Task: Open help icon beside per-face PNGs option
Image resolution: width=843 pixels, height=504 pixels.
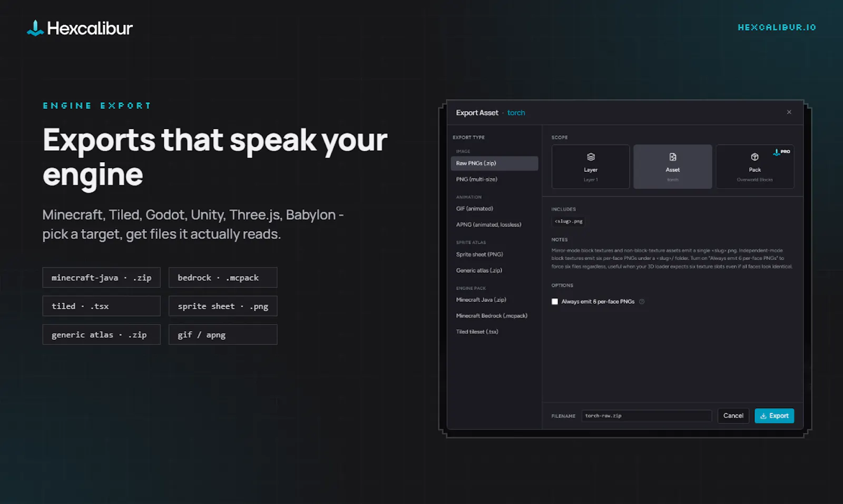Action: click(642, 302)
